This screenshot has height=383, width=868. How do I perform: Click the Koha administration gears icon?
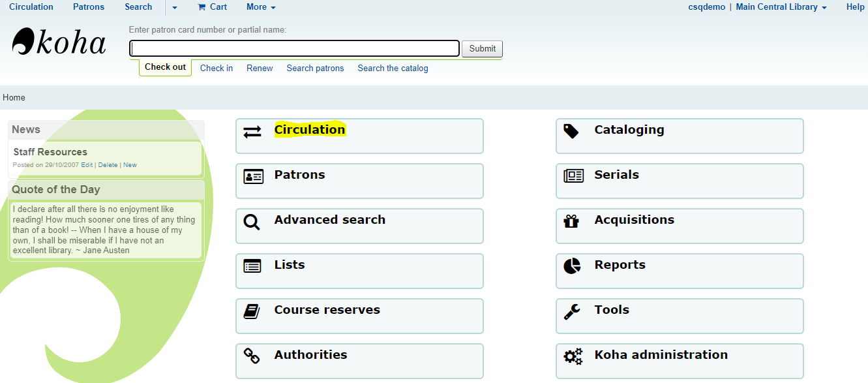pyautogui.click(x=573, y=356)
